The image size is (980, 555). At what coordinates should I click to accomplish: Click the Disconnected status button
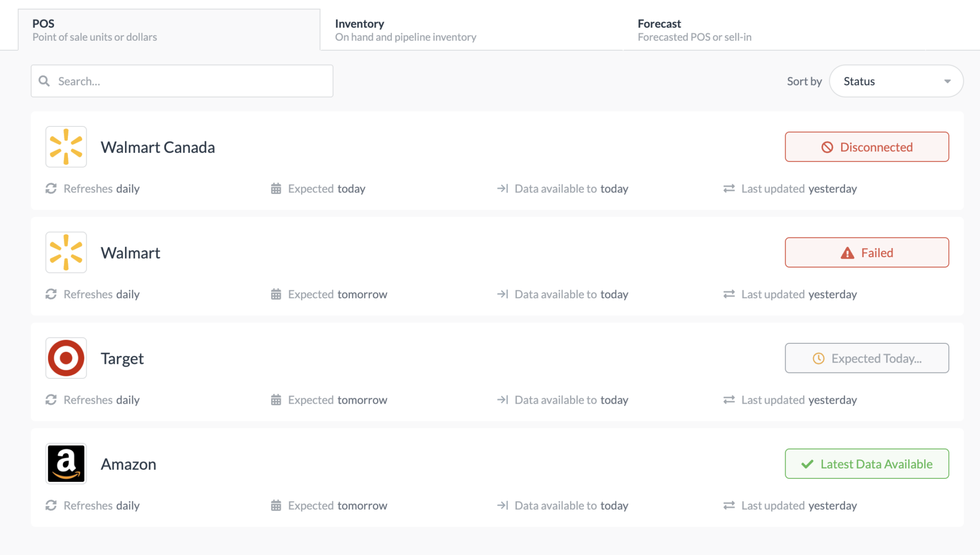(867, 147)
